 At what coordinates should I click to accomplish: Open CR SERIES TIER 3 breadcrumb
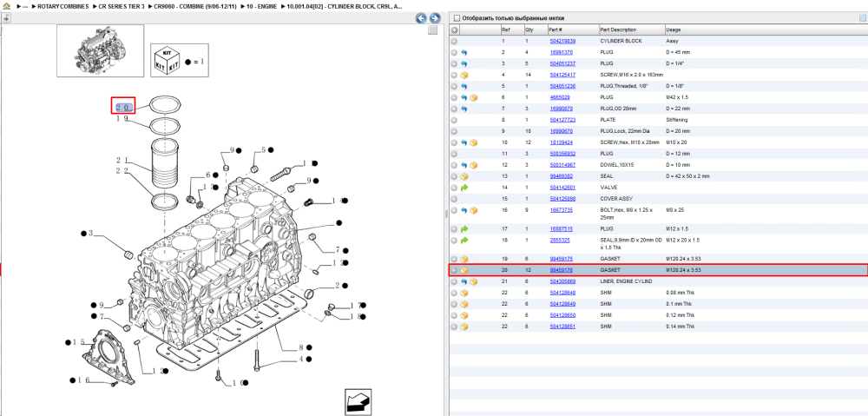122,6
